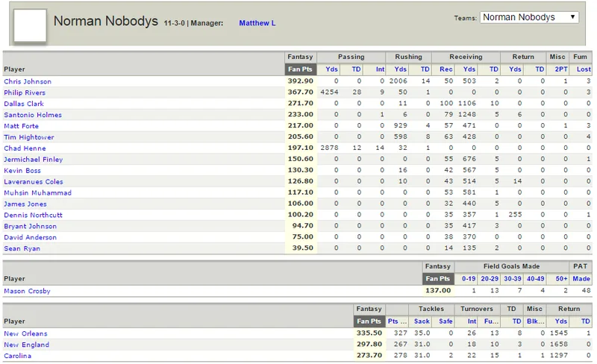Sort by Misc 2PT column header
597x364 pixels.
(x=561, y=69)
